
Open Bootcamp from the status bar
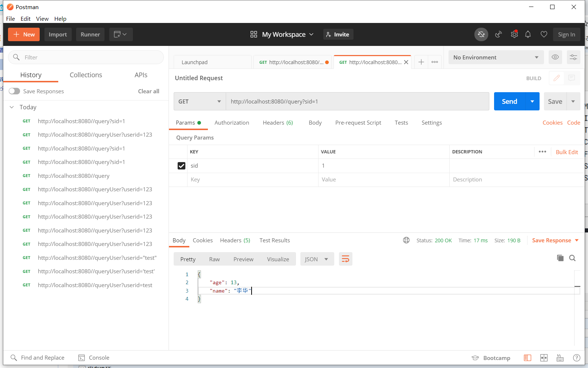[x=491, y=358]
